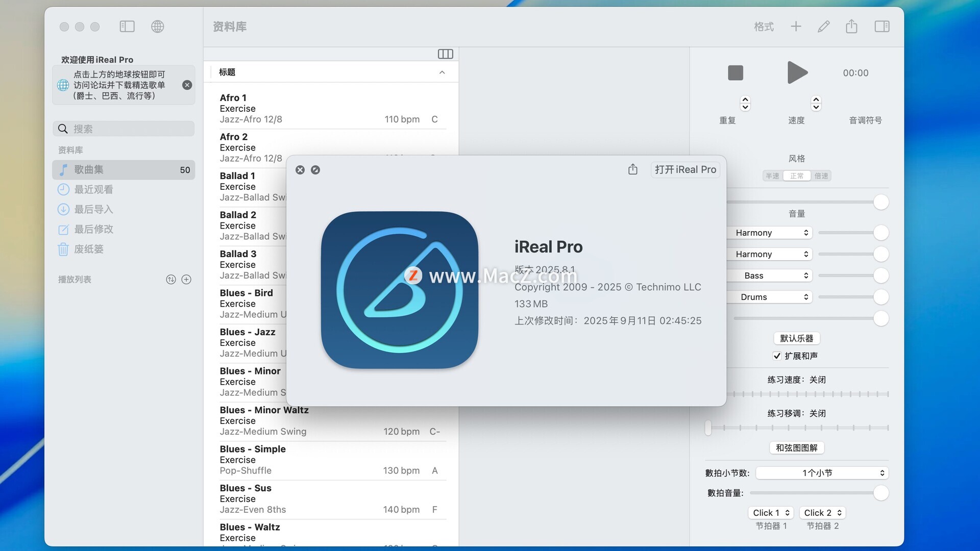Click the 最近观看 clock icon
The height and width of the screenshot is (551, 980).
63,190
